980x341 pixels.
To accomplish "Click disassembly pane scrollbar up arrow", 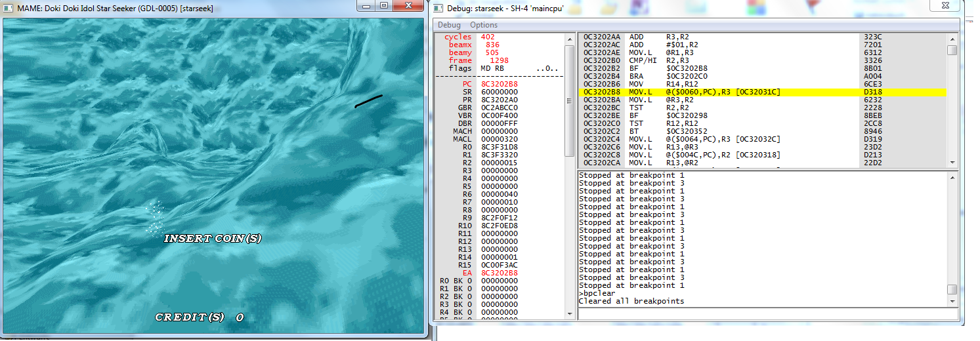I will [x=952, y=38].
